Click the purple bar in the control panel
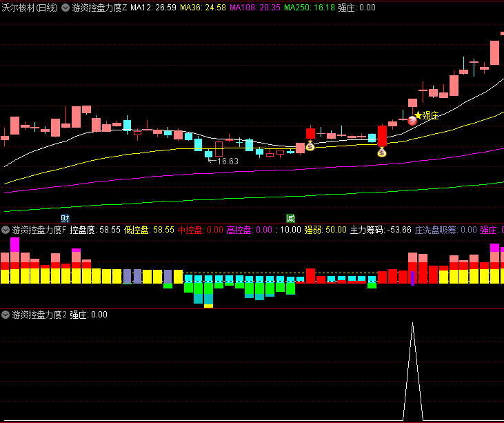 (413, 278)
